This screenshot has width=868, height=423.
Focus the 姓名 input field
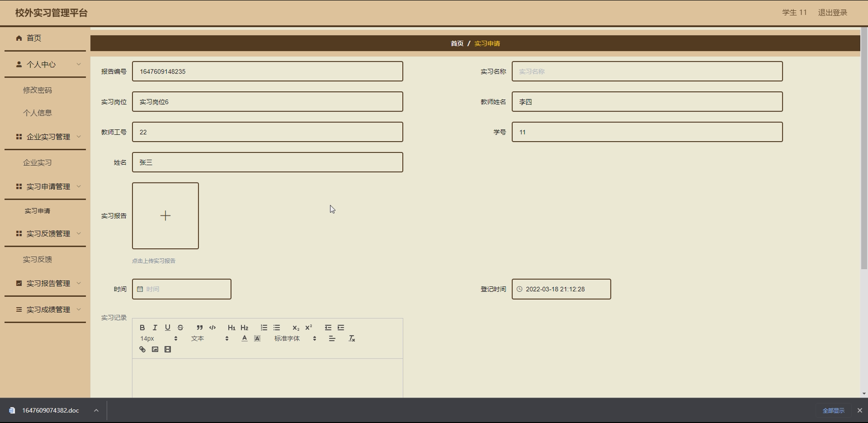(268, 162)
